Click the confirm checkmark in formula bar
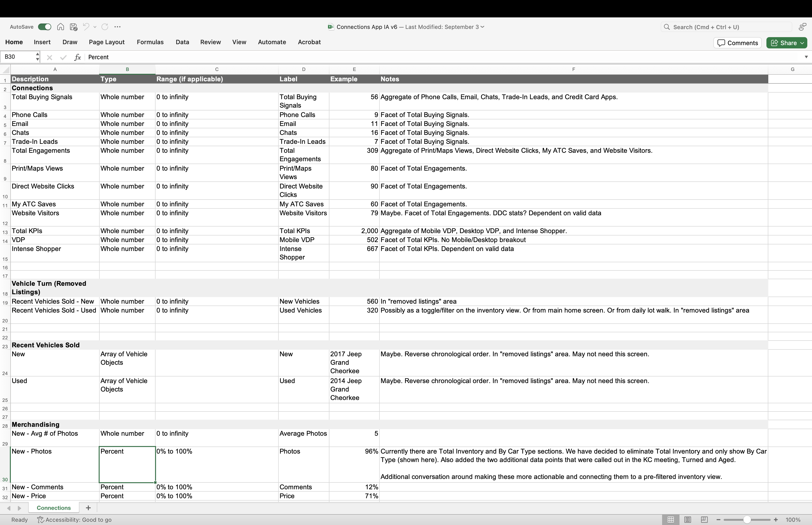Viewport: 812px width, 525px height. 63,57
